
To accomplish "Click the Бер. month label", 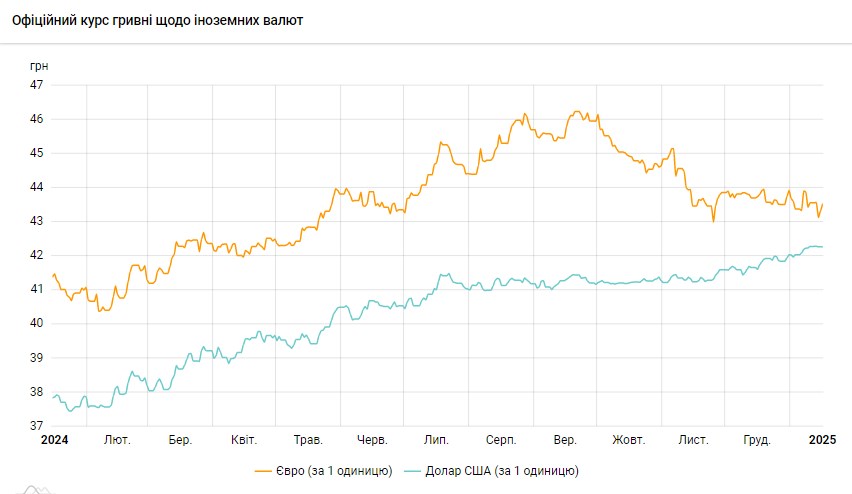I will click(x=180, y=440).
